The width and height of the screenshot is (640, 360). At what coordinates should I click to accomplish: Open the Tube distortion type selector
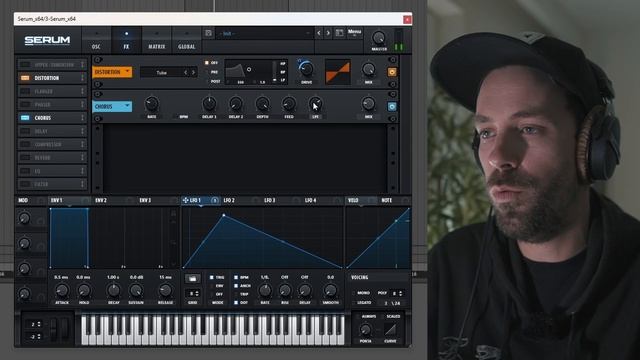[x=161, y=73]
